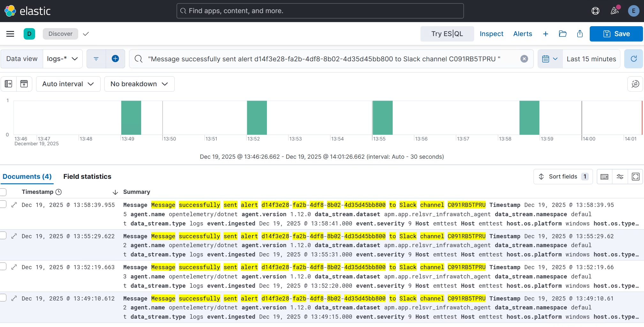Tick the 13:55:29.622 row checkbox
Image resolution: width=644 pixels, height=327 pixels.
(3, 236)
